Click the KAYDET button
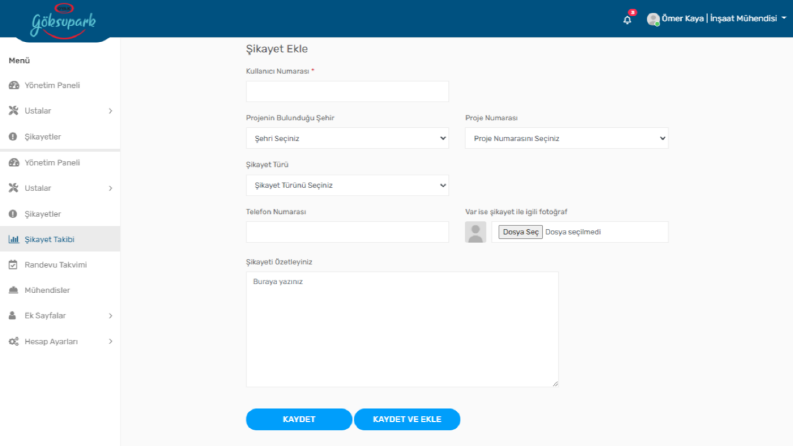The width and height of the screenshot is (793, 446). [x=299, y=419]
